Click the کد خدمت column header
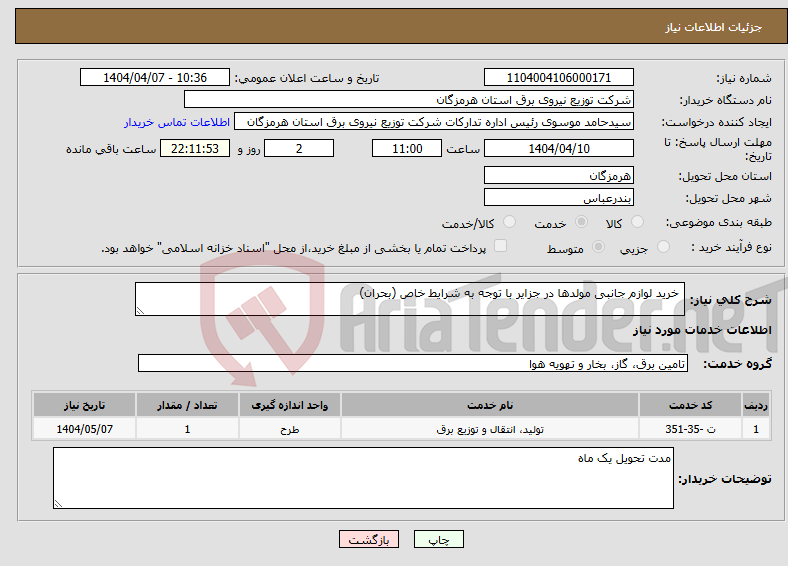The width and height of the screenshot is (788, 566). click(691, 405)
